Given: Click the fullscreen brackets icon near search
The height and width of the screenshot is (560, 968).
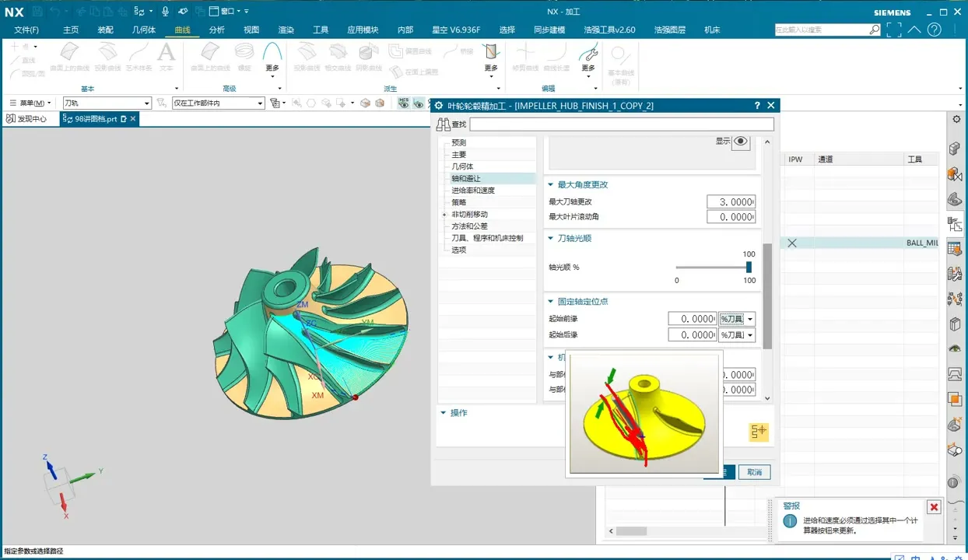Looking at the screenshot, I should pos(894,30).
